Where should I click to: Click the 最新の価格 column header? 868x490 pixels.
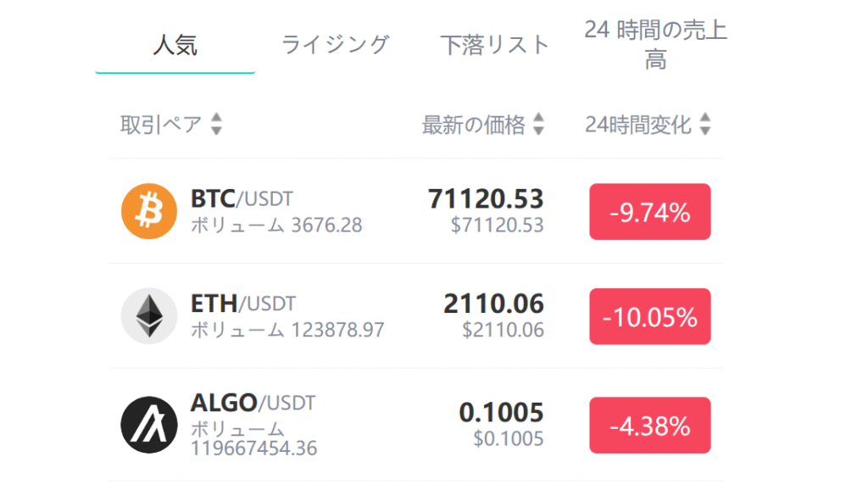474,125
